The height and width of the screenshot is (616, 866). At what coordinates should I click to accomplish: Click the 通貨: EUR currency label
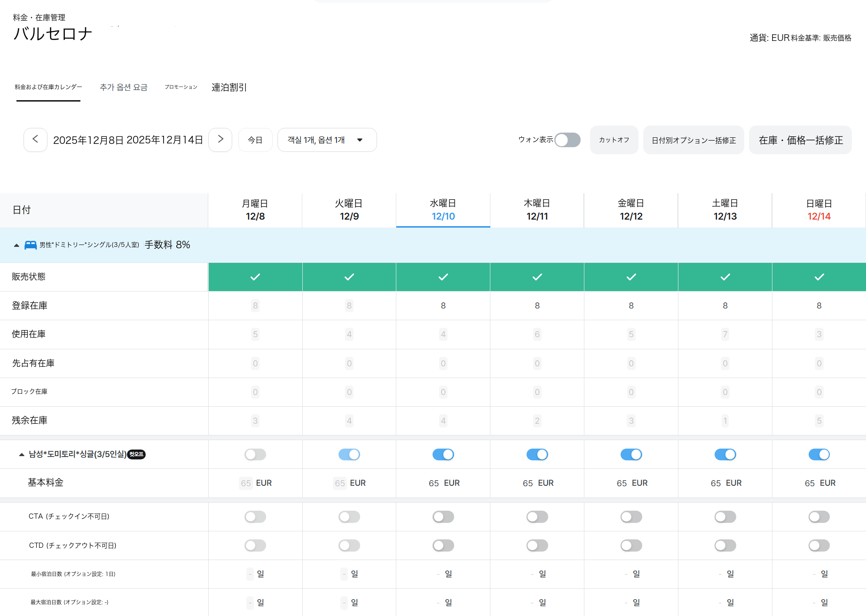click(x=770, y=38)
